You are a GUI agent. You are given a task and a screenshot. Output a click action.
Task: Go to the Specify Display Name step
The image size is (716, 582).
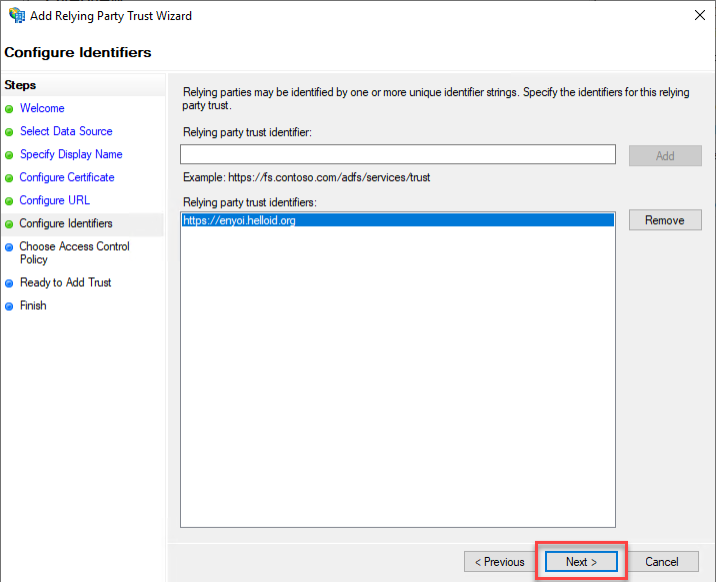coord(71,154)
